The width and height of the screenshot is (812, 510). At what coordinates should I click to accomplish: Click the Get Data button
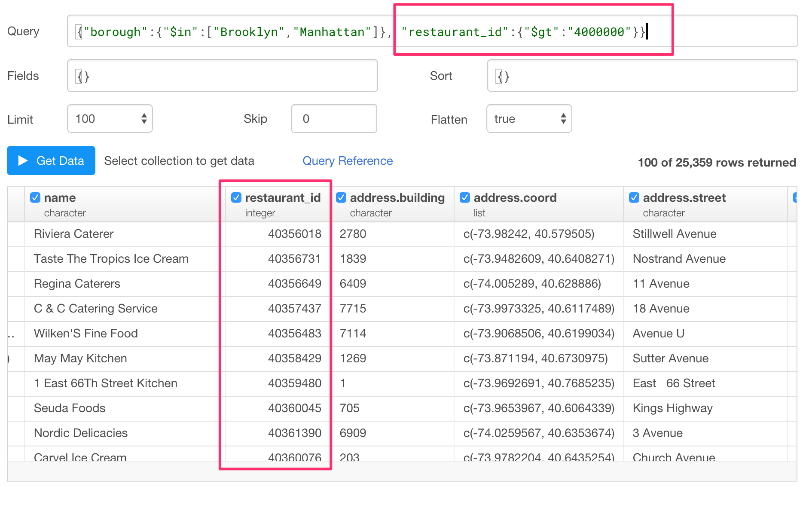click(x=51, y=161)
